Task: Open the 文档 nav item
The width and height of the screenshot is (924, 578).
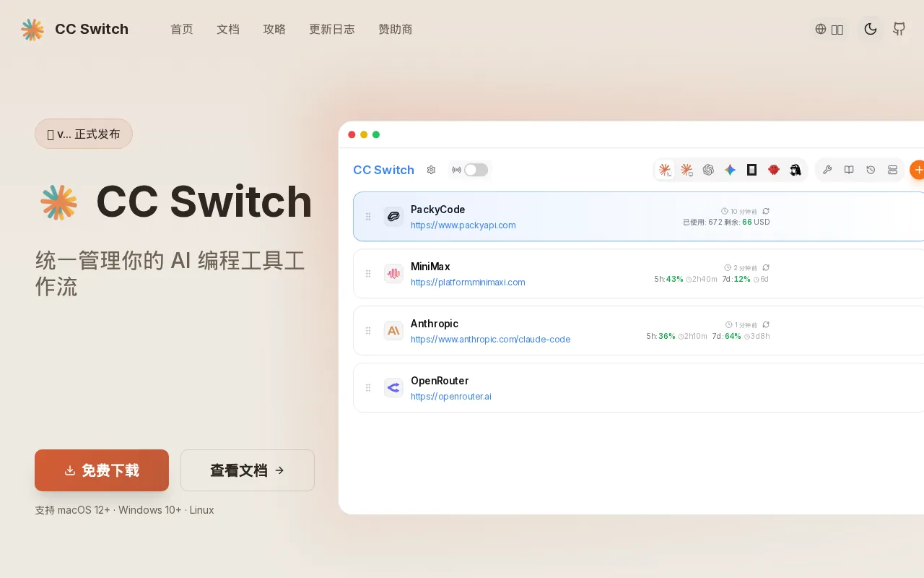Action: click(x=228, y=30)
